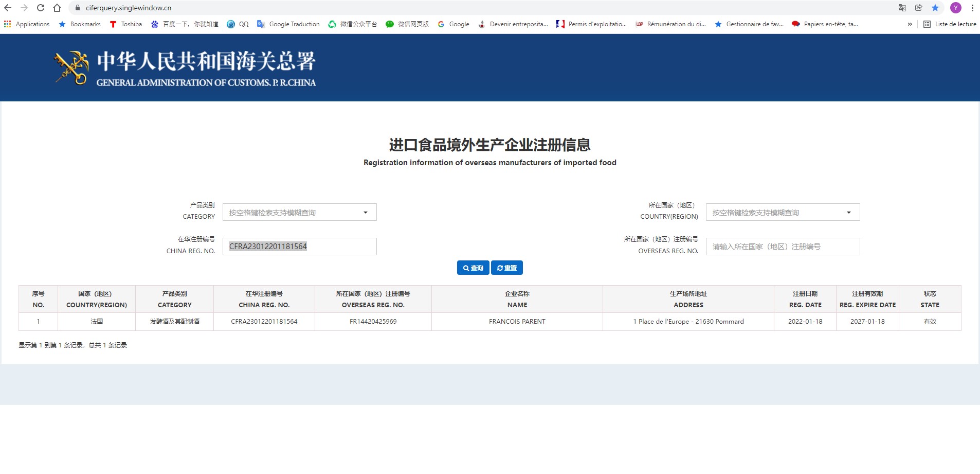This screenshot has height=474, width=980.
Task: Open the Toshiba bookmark
Action: pyautogui.click(x=126, y=24)
